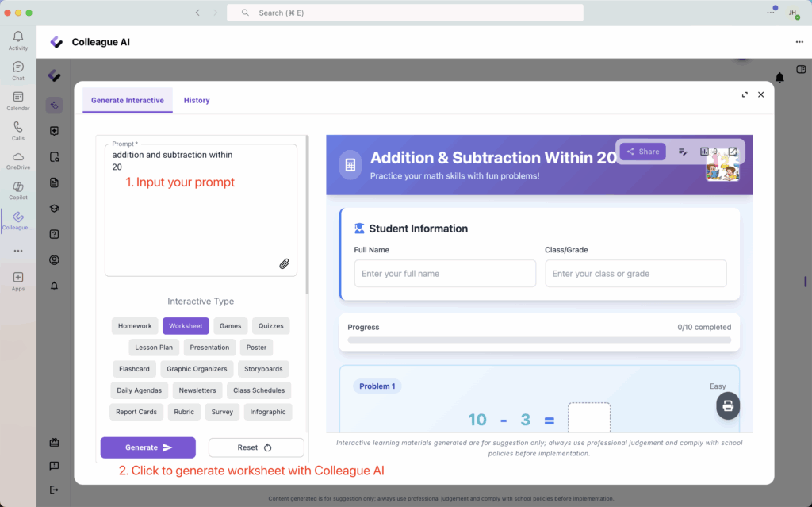Select the Generate Interactive tab

click(128, 101)
